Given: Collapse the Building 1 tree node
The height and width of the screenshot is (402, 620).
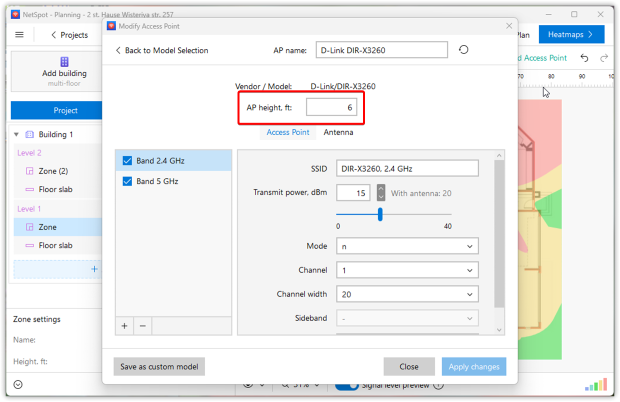Looking at the screenshot, I should [17, 134].
